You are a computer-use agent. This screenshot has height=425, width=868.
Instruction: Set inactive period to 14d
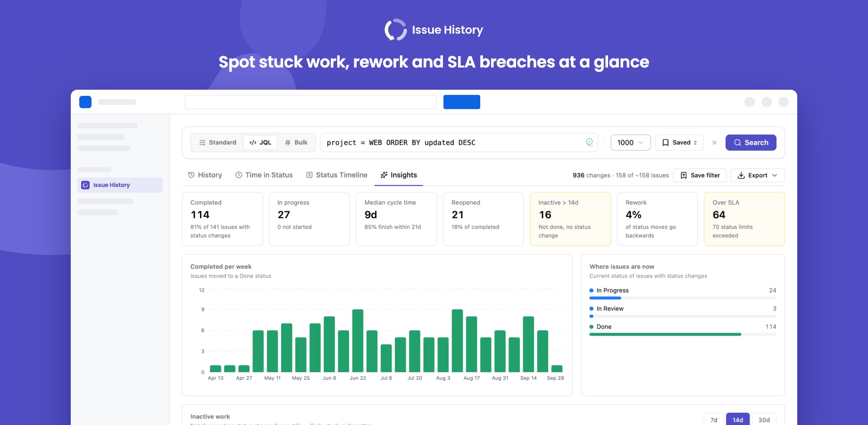click(738, 420)
